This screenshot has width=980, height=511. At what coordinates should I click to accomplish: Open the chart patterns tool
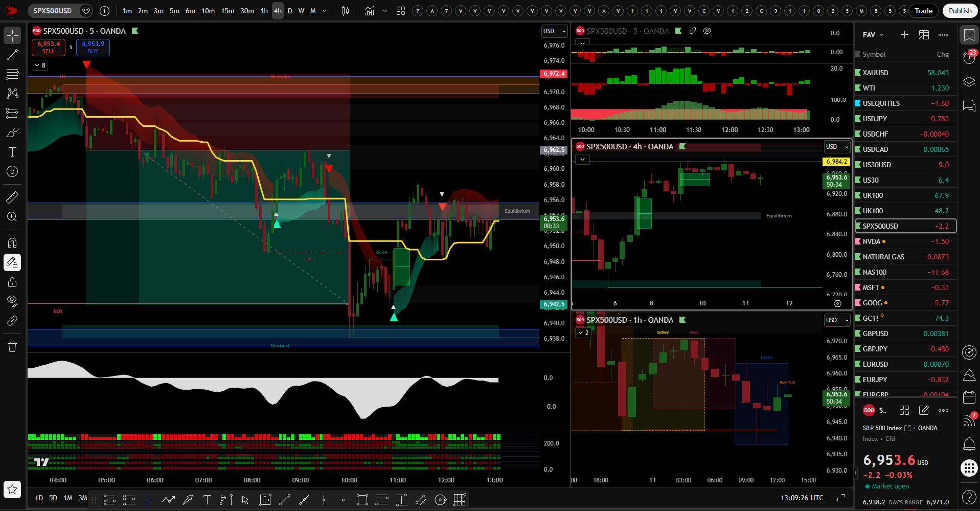(12, 94)
